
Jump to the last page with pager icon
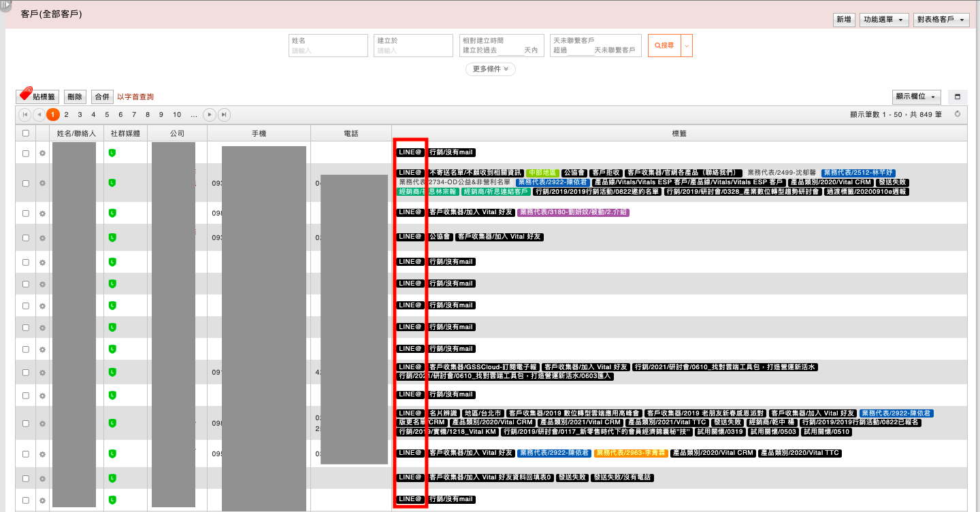pyautogui.click(x=224, y=115)
